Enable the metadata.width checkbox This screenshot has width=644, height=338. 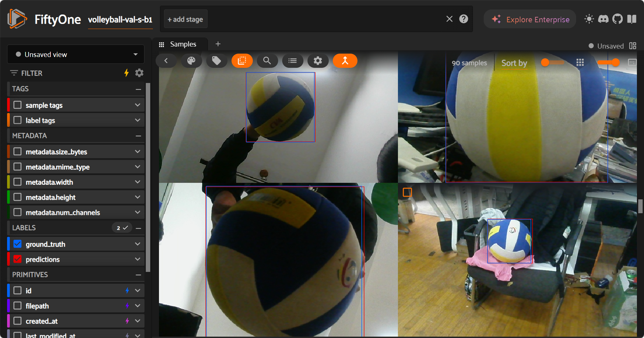(18, 182)
